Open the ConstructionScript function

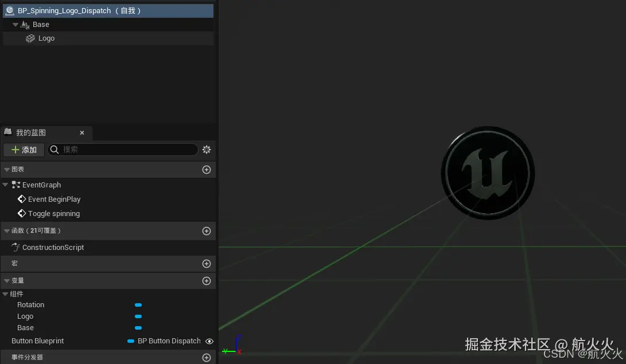point(53,248)
